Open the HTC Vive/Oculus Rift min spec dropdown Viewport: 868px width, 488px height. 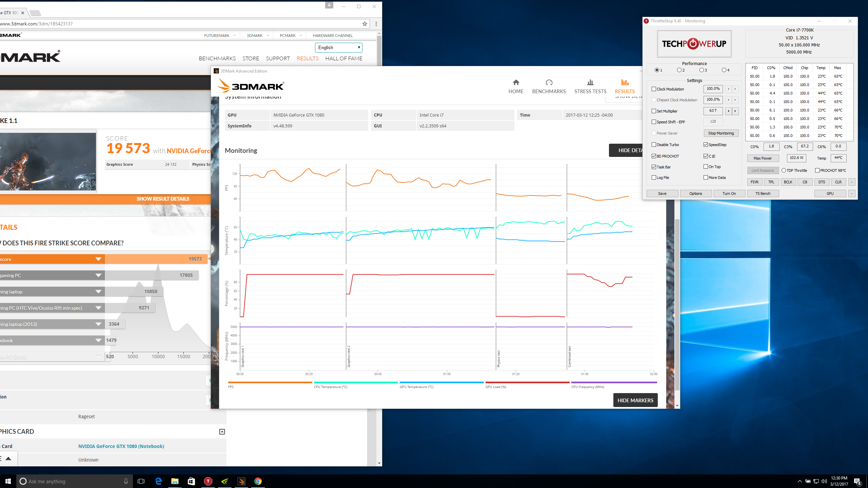tap(98, 308)
